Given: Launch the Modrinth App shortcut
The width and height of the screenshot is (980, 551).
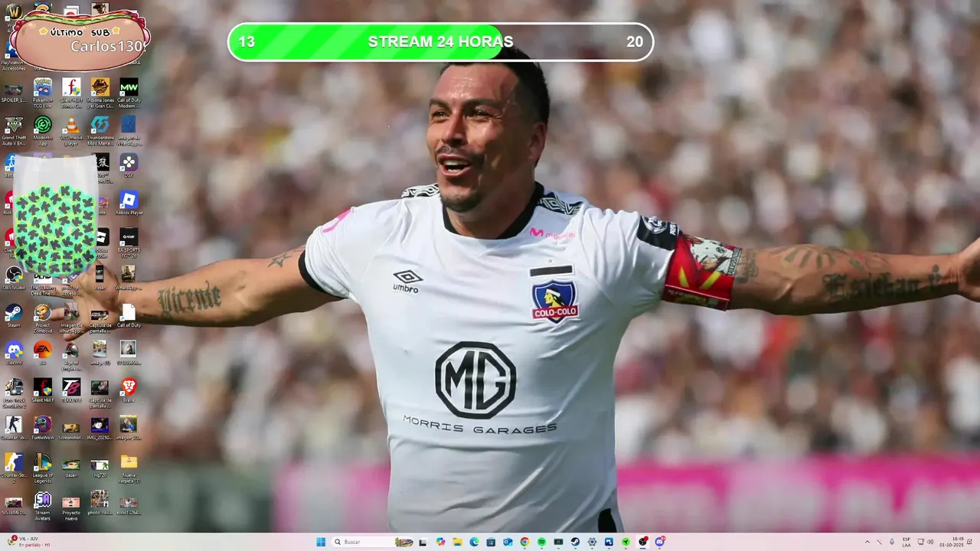Looking at the screenshot, I should [43, 131].
